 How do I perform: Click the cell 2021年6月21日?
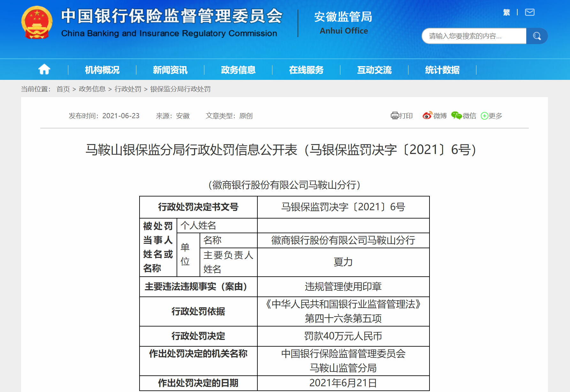click(343, 383)
